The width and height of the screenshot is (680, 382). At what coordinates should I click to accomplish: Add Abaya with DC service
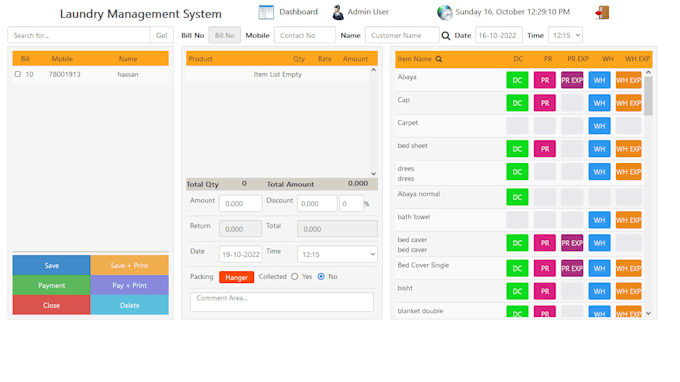click(517, 80)
